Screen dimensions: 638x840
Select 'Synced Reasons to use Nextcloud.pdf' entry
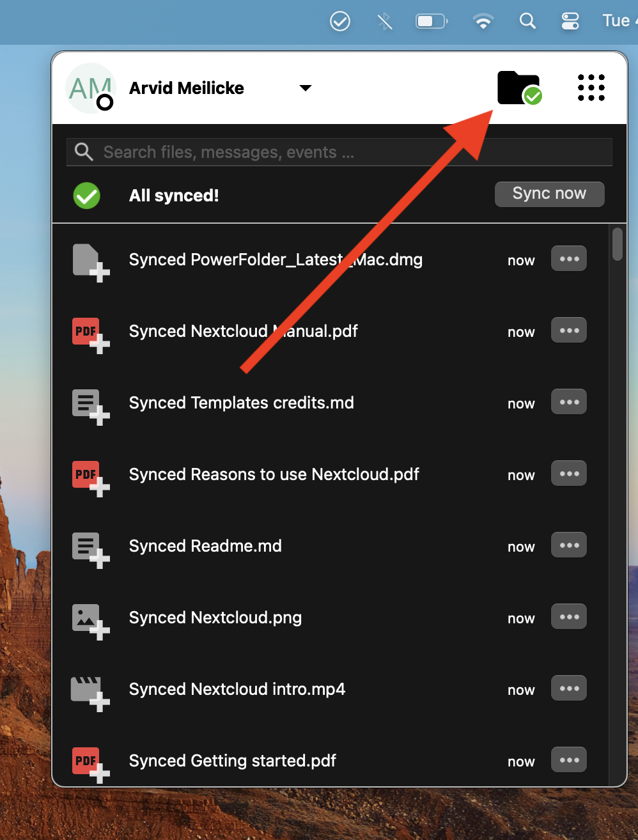coord(274,474)
